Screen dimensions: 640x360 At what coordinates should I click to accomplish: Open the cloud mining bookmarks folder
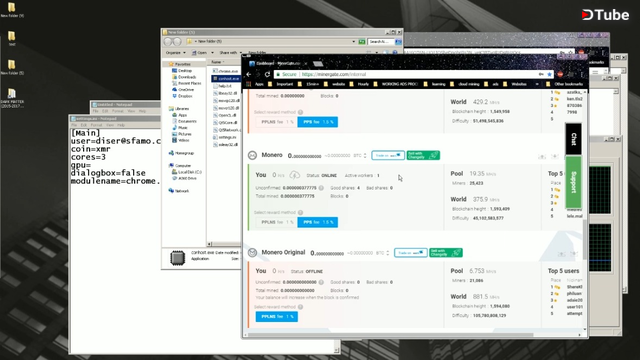point(464,84)
